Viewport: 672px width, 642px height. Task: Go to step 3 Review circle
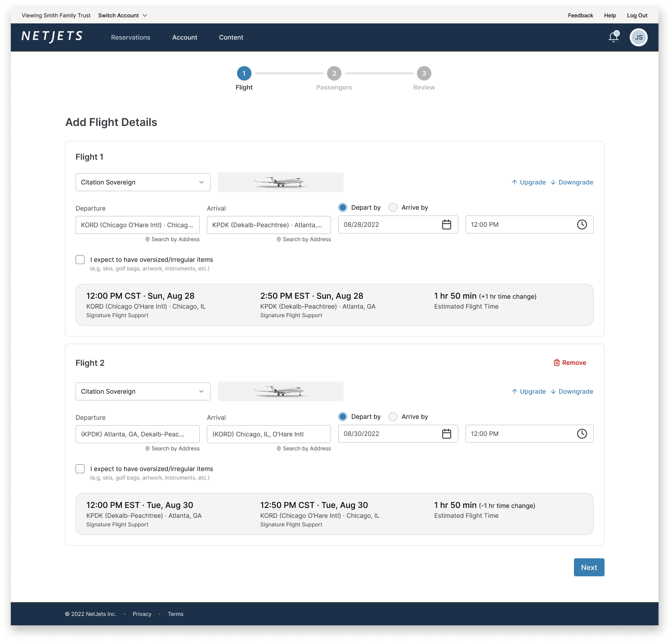(x=424, y=73)
